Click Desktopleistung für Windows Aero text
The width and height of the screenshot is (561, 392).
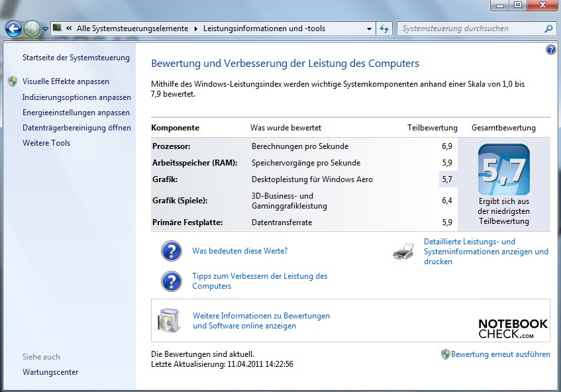313,179
